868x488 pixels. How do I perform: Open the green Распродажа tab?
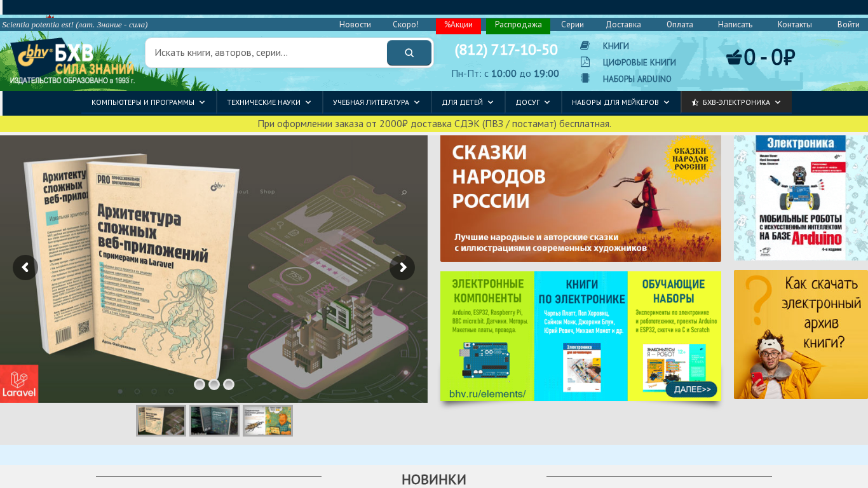(518, 25)
